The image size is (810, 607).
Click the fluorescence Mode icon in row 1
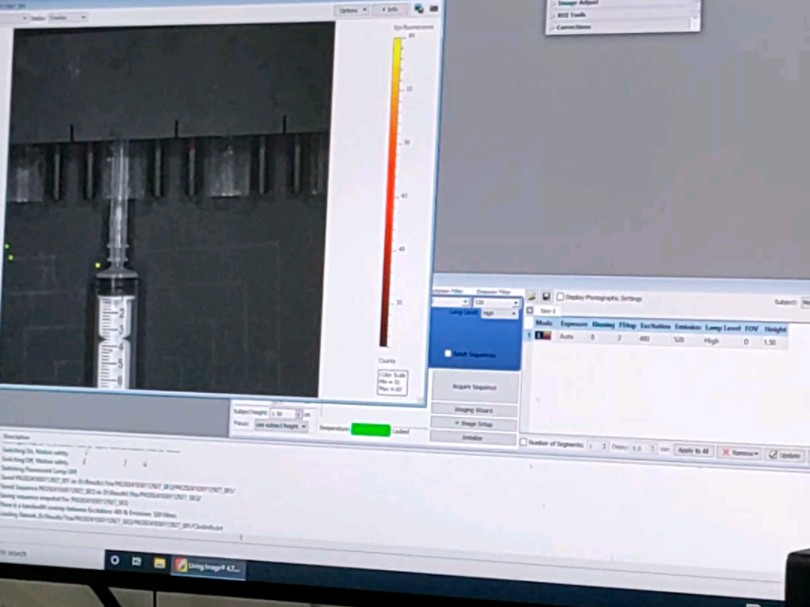pos(543,336)
